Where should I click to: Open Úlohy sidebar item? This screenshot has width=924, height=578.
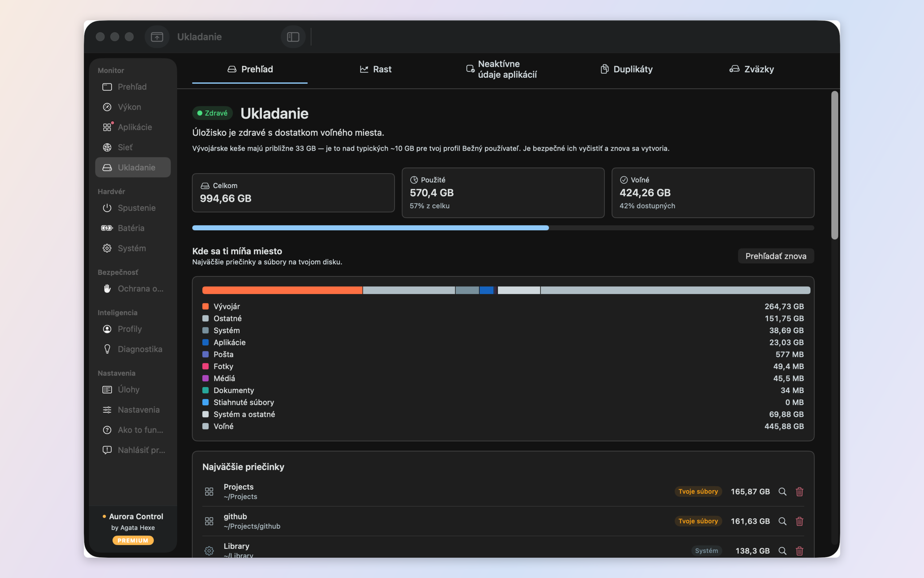[x=133, y=389]
